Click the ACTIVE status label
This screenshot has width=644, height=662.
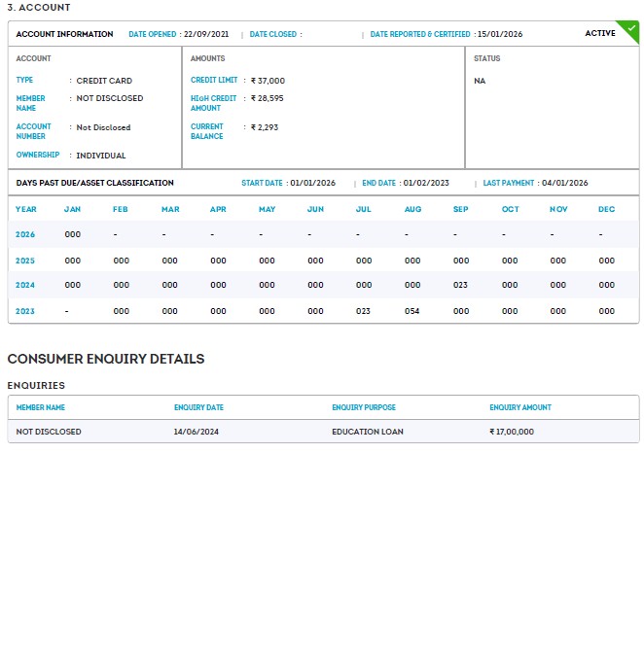(x=599, y=34)
